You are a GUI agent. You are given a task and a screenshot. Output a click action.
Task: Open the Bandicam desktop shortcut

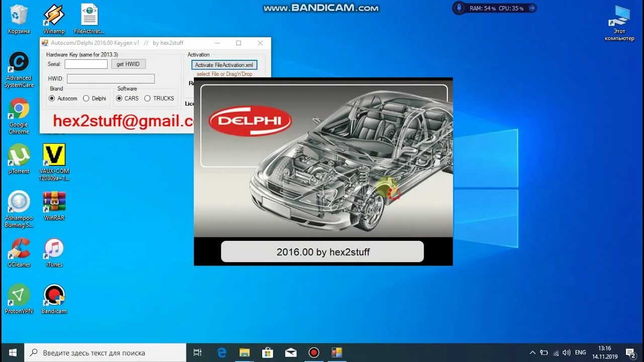pyautogui.click(x=54, y=299)
